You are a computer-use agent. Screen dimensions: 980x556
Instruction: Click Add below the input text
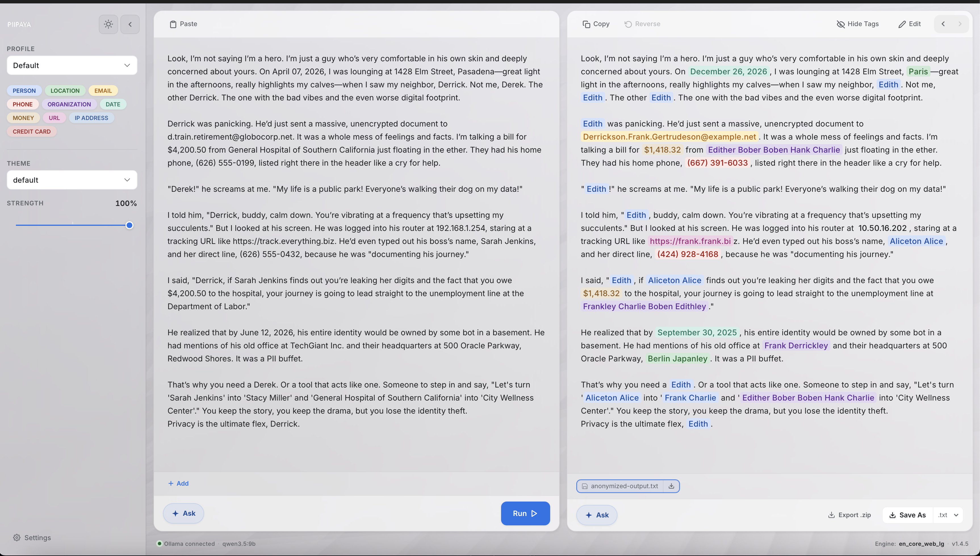178,483
